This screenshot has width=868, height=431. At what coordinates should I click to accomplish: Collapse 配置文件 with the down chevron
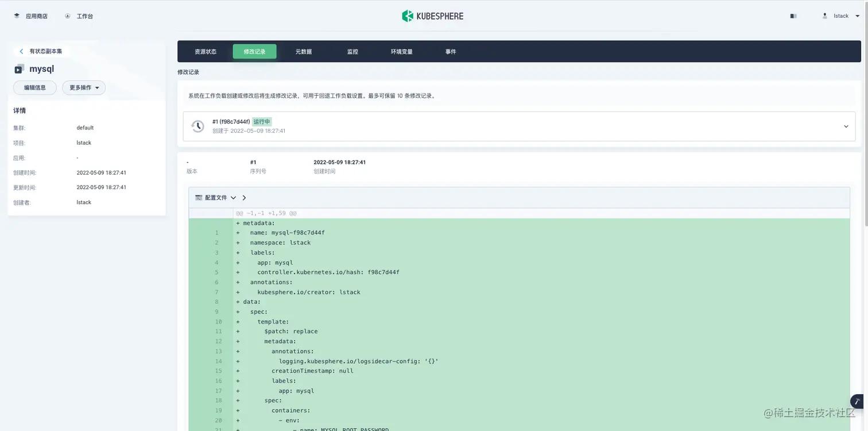[x=233, y=198]
